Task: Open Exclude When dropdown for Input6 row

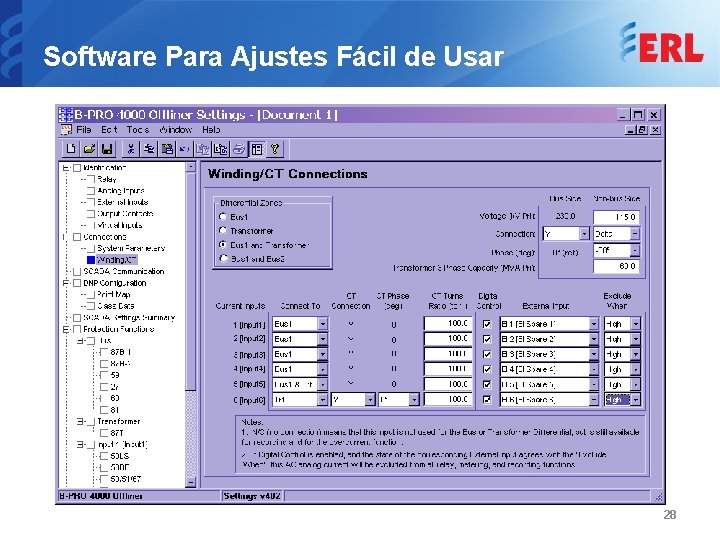Action: coord(636,399)
